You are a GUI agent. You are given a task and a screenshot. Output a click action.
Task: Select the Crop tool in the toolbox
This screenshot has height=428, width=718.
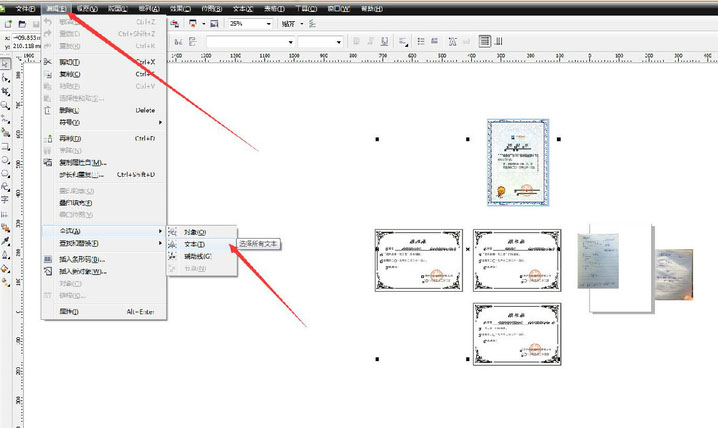coord(6,91)
